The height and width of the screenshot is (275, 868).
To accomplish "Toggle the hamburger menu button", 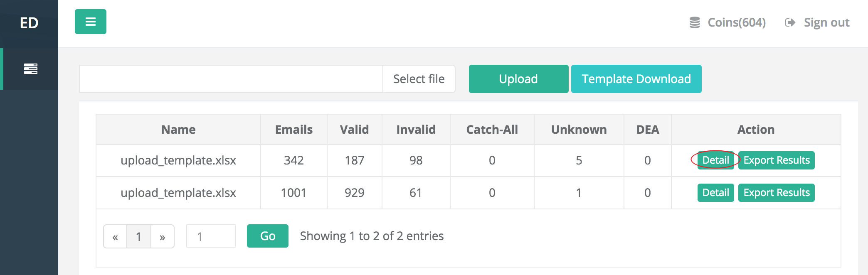I will click(90, 22).
